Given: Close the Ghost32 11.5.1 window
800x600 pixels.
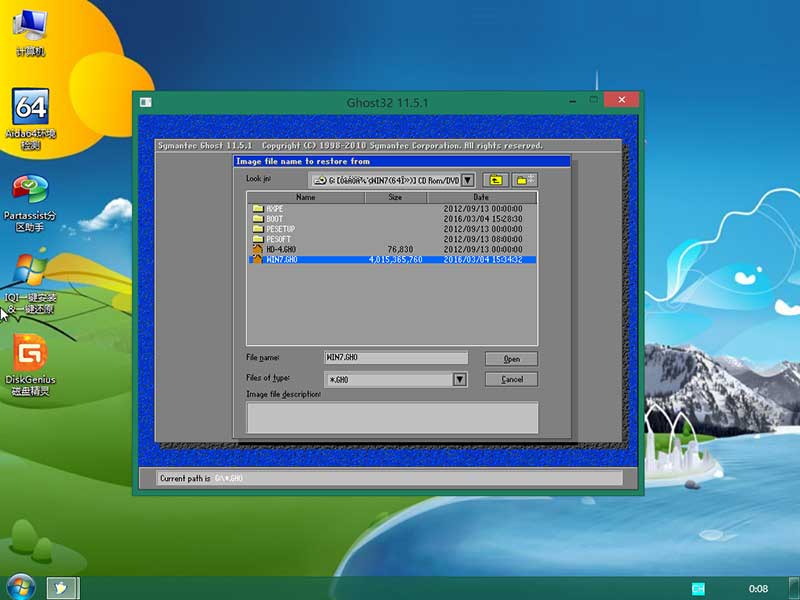Looking at the screenshot, I should click(x=621, y=99).
